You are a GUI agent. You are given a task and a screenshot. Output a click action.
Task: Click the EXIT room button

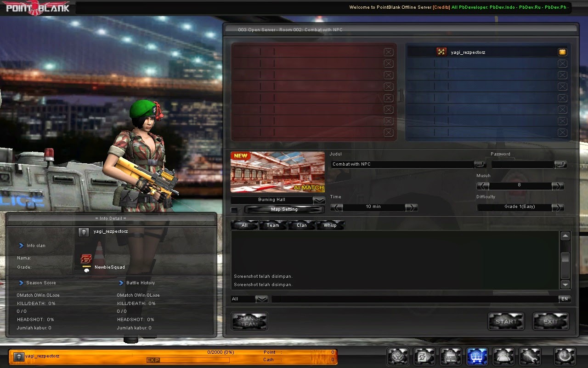tap(550, 322)
